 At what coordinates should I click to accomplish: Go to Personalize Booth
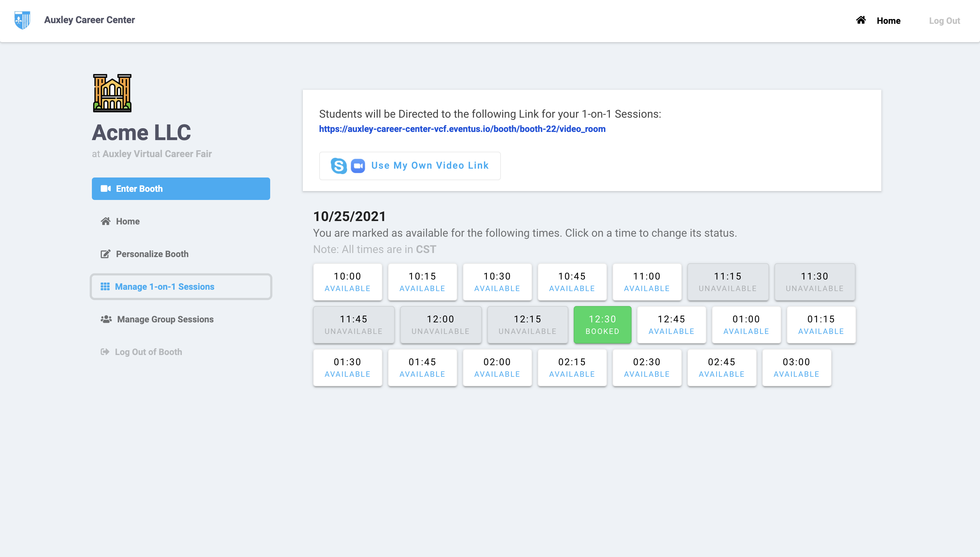pos(181,254)
